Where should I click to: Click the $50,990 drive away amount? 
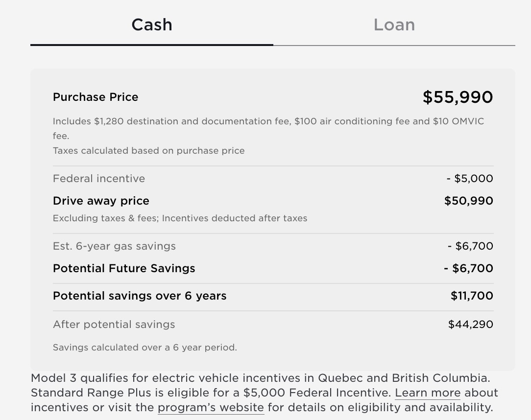(x=468, y=201)
